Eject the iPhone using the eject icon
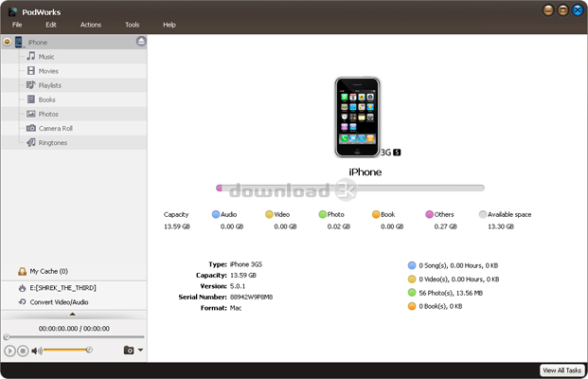The height and width of the screenshot is (379, 588). (140, 42)
